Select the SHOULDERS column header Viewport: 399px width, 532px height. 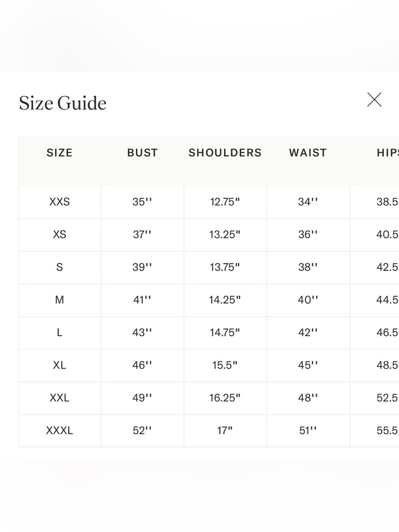[x=225, y=153]
